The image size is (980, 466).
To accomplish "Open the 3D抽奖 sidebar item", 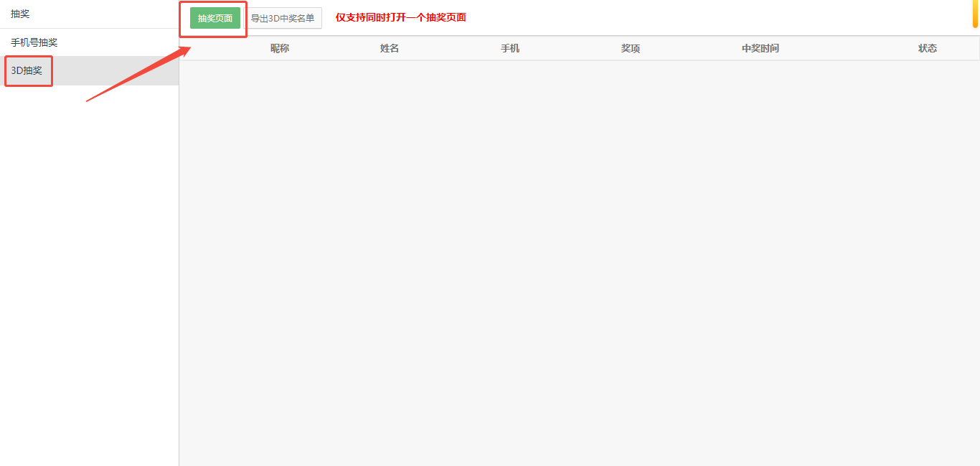I will point(27,70).
